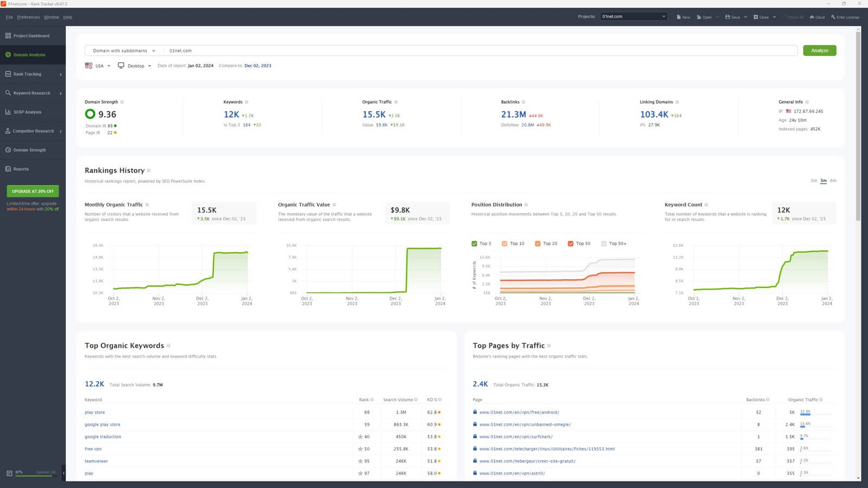
Task: Open the Save button dropdown arrow
Action: point(745,17)
